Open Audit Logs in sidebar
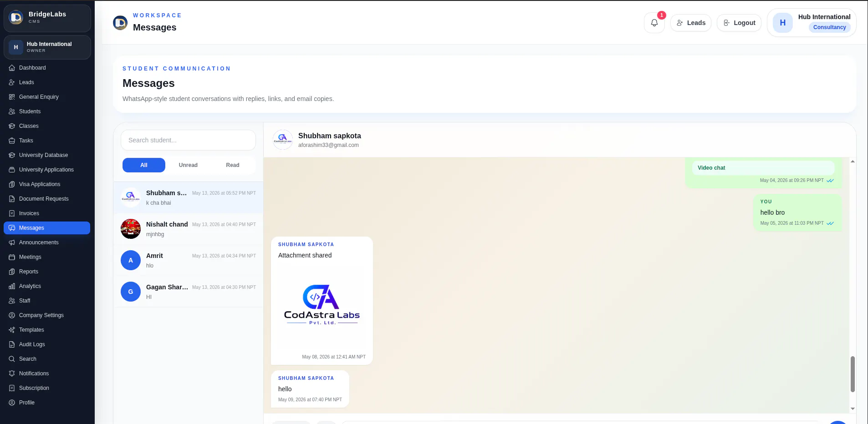Screen dimensions: 868x424 pyautogui.click(x=47, y=344)
